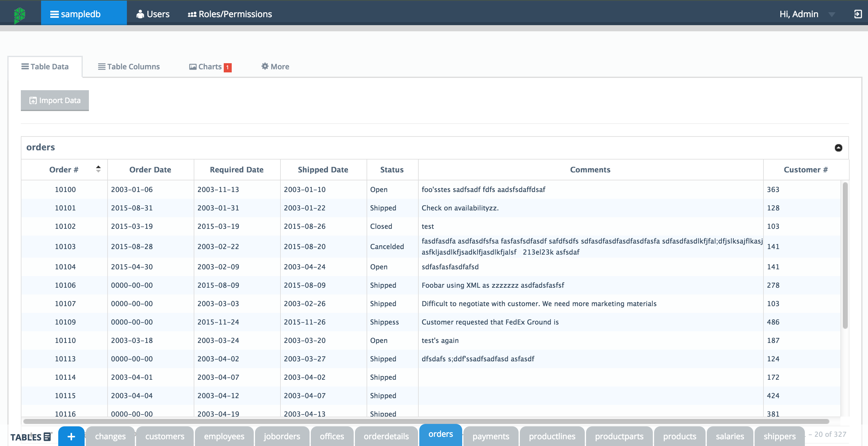The height and width of the screenshot is (446, 868).
Task: Click the green leaf logo icon
Action: (20, 15)
